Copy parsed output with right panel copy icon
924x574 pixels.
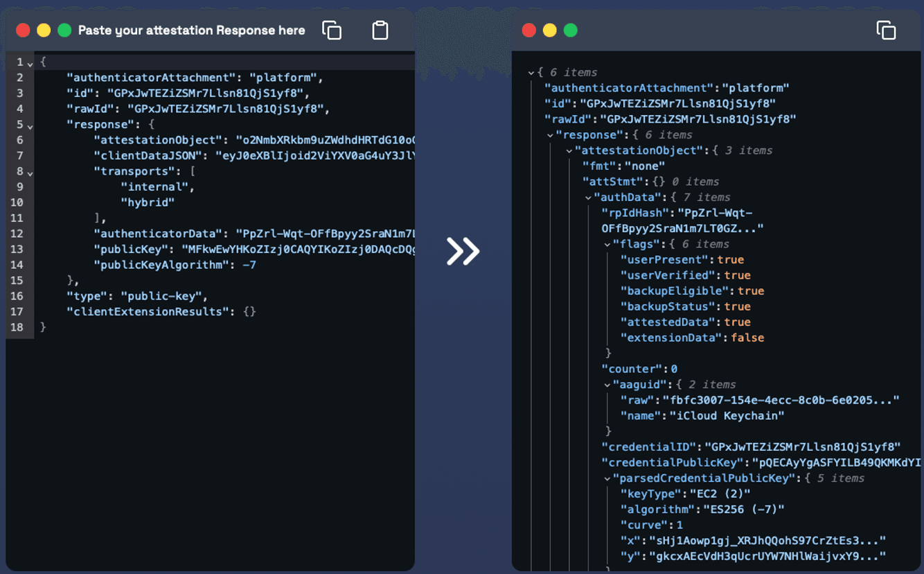tap(886, 30)
